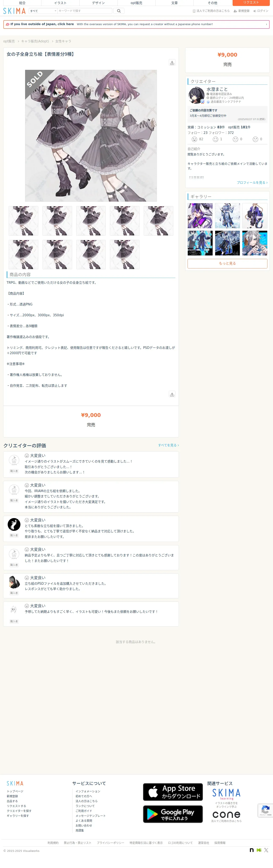
Task: Open the すべて category dropdown
Action: tap(43, 11)
